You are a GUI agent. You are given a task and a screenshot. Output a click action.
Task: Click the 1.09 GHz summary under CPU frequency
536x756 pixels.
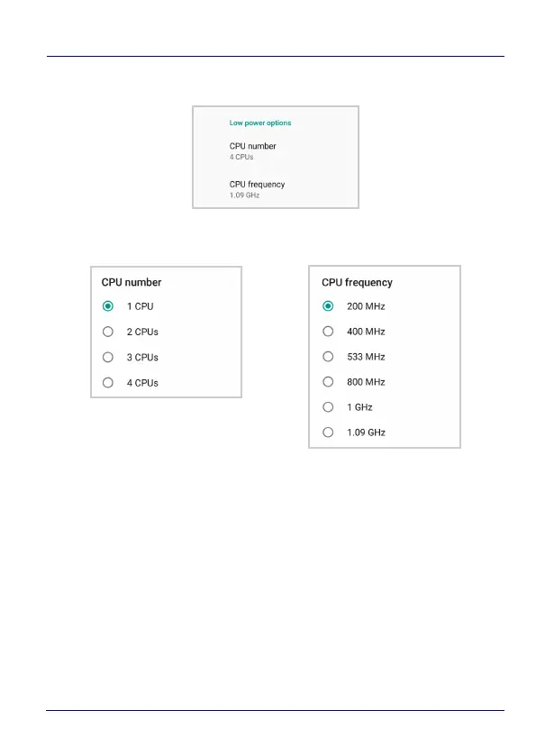click(x=244, y=196)
